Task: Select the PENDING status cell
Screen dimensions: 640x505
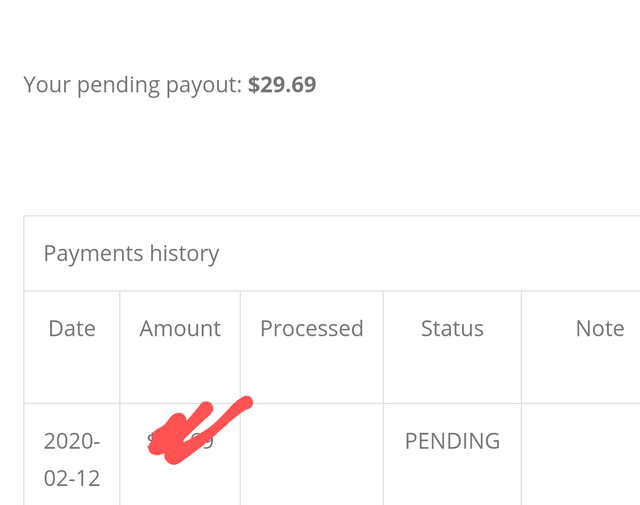Action: tap(452, 441)
